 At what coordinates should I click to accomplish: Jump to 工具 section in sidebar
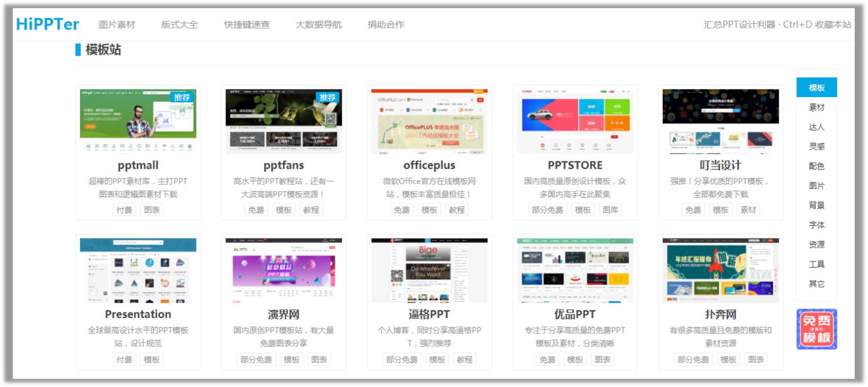816,264
